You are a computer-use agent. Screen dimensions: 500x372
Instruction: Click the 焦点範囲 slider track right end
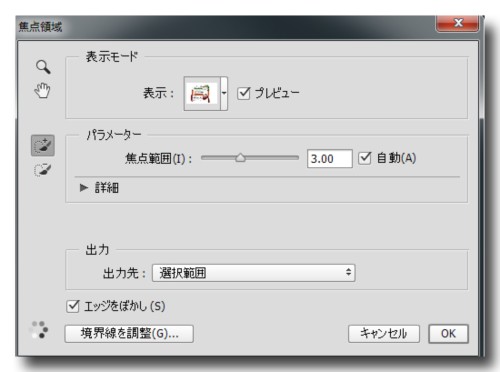[296, 158]
